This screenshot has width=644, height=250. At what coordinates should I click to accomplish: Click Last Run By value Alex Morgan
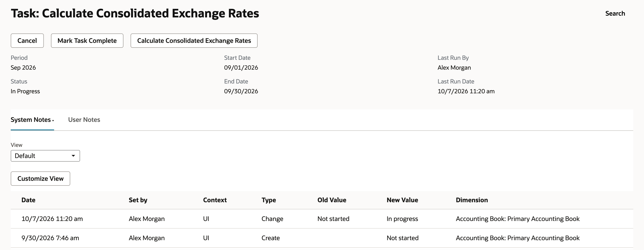tap(454, 68)
